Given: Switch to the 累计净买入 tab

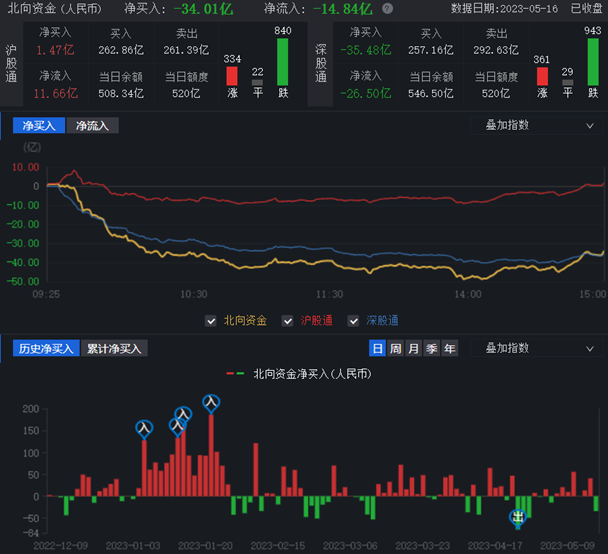Looking at the screenshot, I should pos(114,349).
